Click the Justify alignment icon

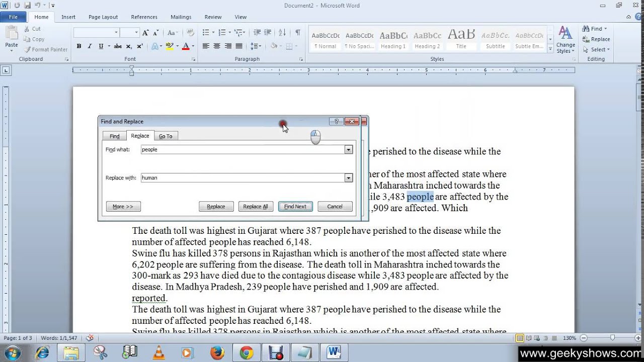tap(239, 46)
